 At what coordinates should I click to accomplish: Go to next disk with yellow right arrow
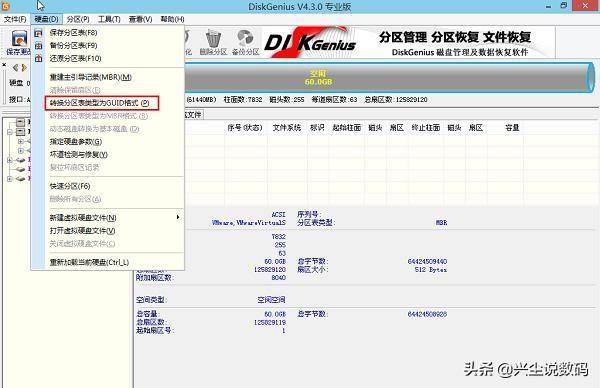tap(24, 68)
